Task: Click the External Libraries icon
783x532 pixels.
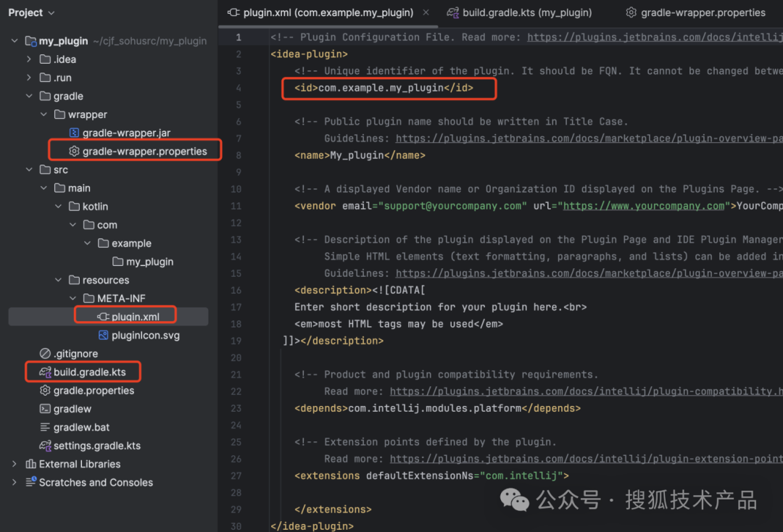Action: coord(31,464)
